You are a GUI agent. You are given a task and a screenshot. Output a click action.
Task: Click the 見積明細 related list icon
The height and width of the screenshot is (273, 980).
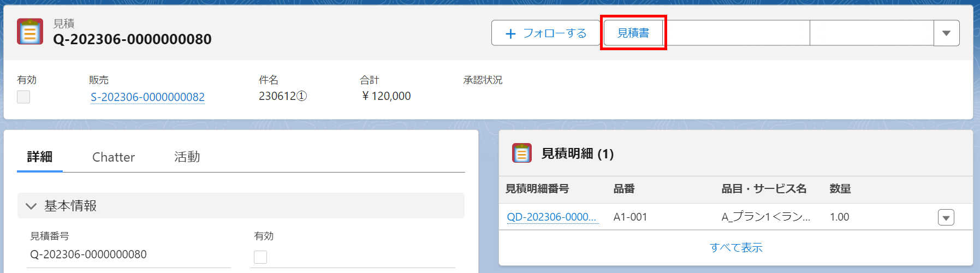521,153
